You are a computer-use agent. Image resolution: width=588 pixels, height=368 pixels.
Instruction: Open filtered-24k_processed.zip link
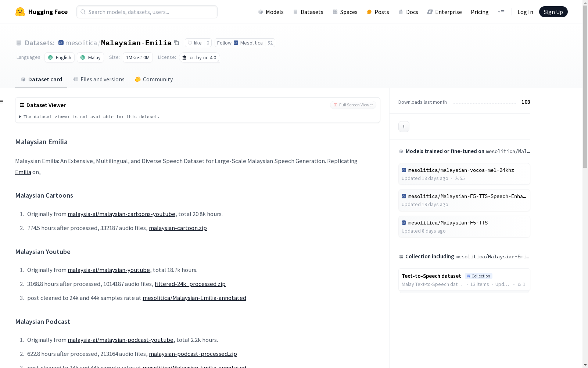coord(190,284)
